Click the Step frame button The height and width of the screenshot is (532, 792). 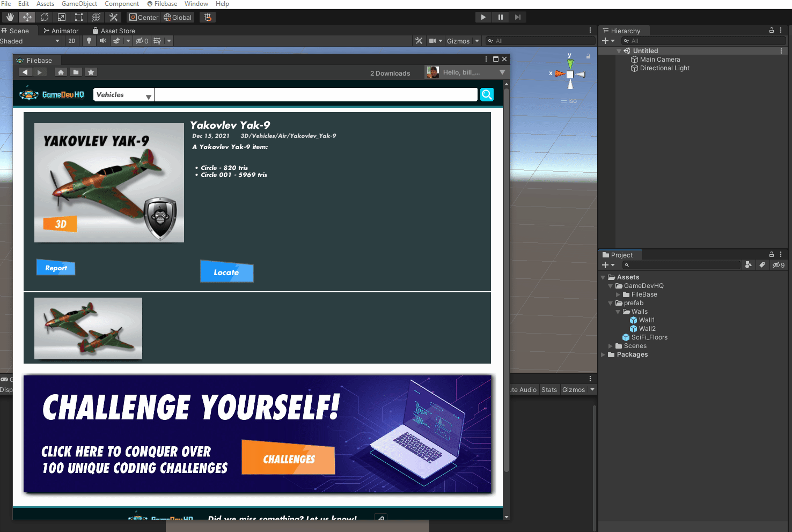pyautogui.click(x=517, y=17)
